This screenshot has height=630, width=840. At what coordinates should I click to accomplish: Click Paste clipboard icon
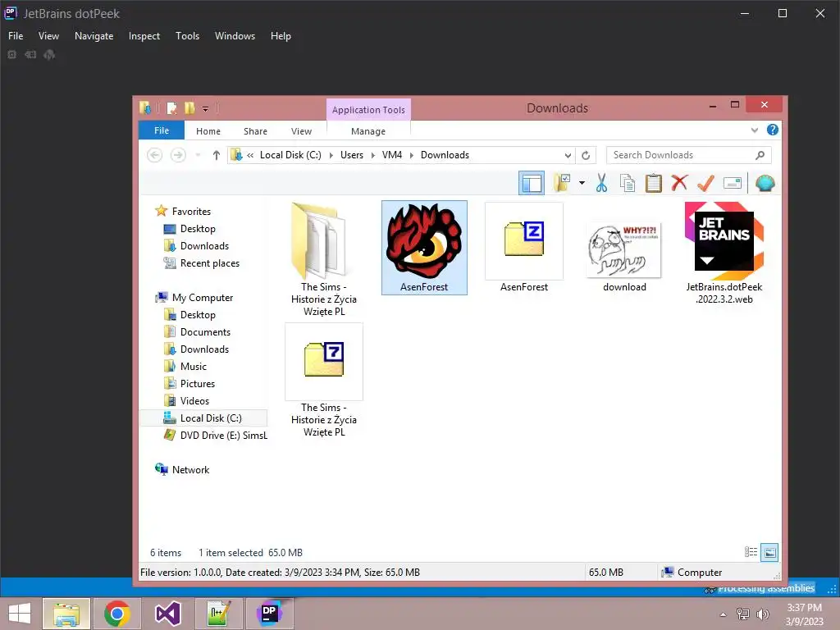pos(653,183)
